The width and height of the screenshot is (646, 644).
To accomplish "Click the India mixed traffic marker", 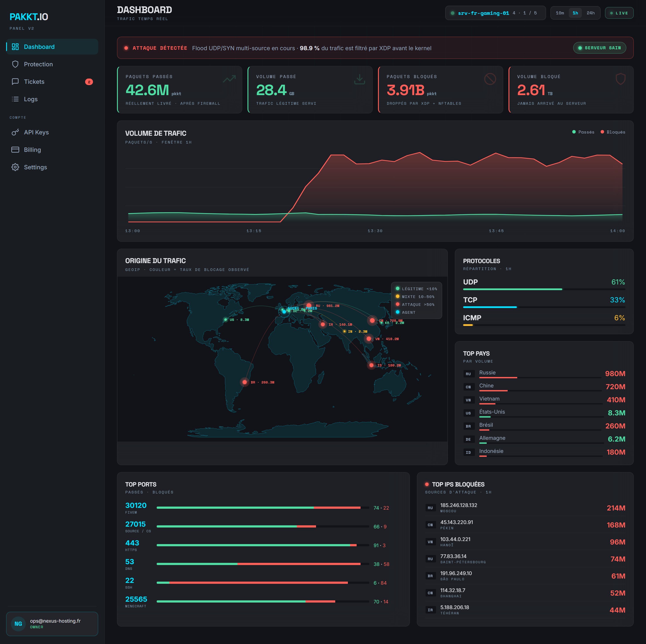I will 344,332.
